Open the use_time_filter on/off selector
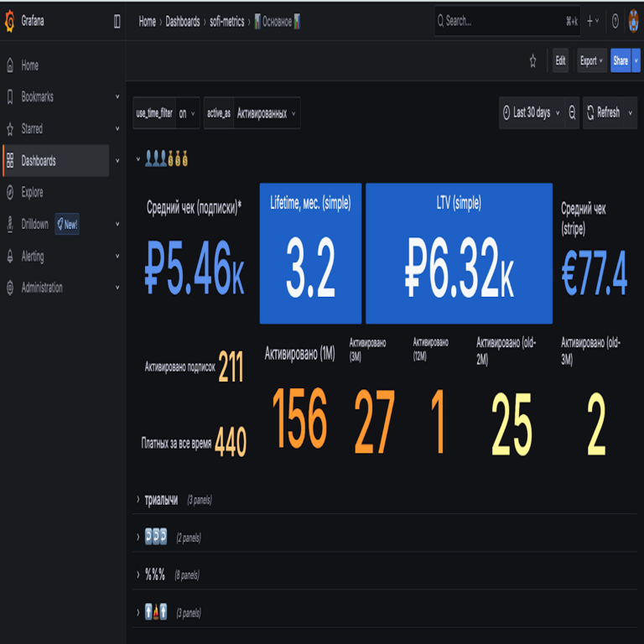The width and height of the screenshot is (644, 644). (x=186, y=113)
